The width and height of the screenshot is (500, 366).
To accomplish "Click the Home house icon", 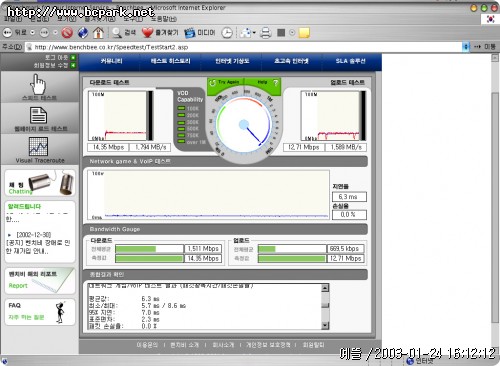I will point(98,33).
